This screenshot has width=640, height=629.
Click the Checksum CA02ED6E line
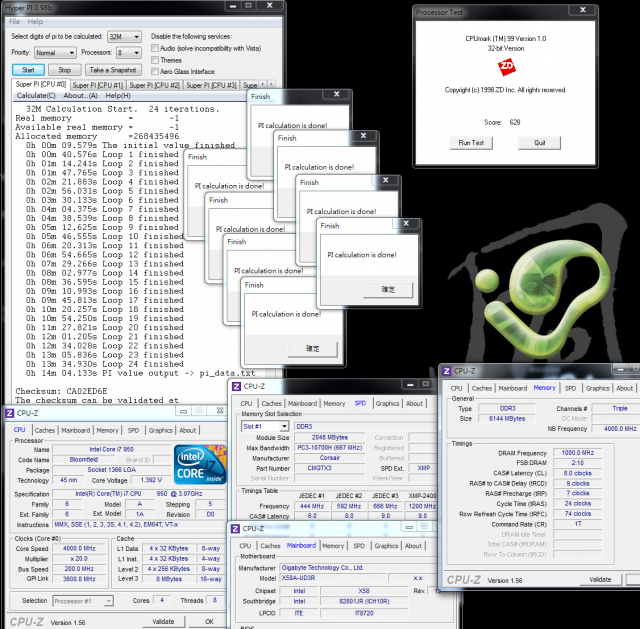coord(61,391)
